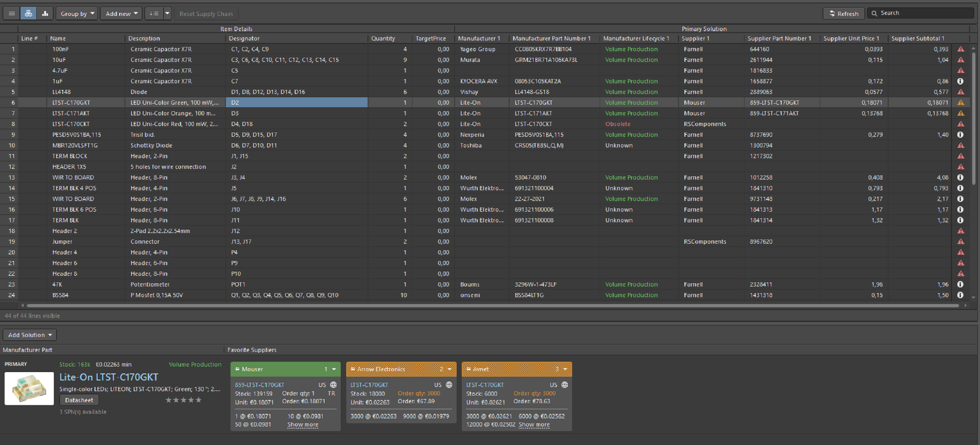Open the bar chart view icon
Image resolution: width=980 pixels, height=445 pixels.
tap(45, 13)
